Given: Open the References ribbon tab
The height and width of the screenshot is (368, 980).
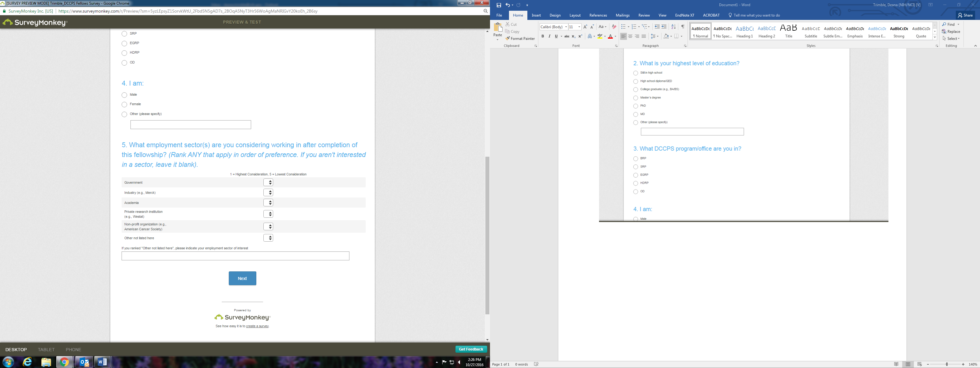Looking at the screenshot, I should point(598,15).
